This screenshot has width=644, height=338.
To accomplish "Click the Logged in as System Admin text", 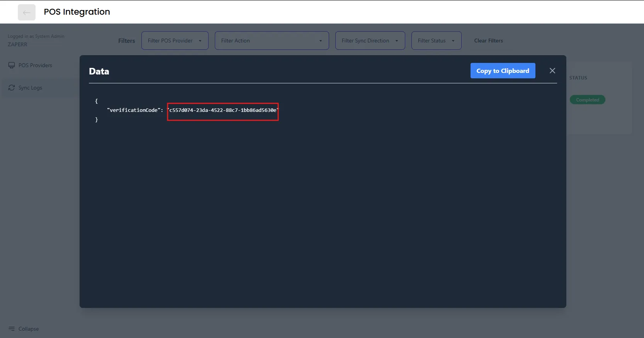I will pyautogui.click(x=36, y=36).
